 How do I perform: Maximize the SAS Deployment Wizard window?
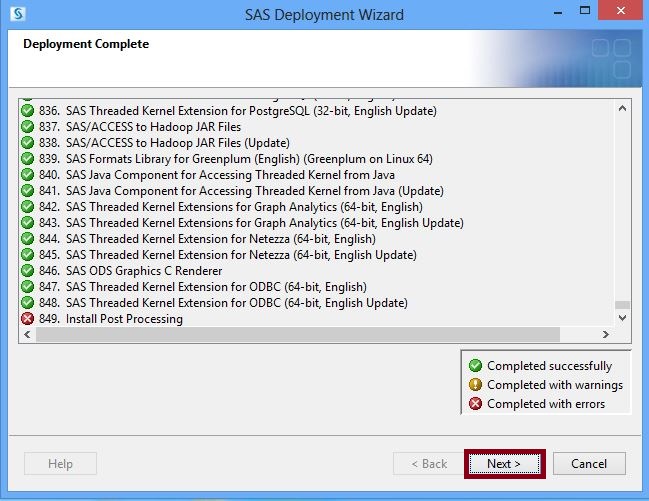point(585,10)
